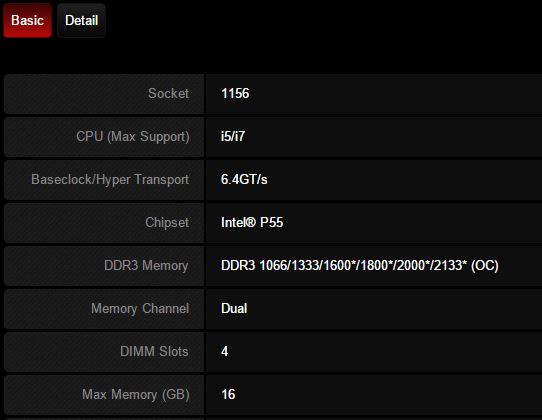Screen dimensions: 542x420
Task: Click the Max Memory value 16
Action: [228, 394]
